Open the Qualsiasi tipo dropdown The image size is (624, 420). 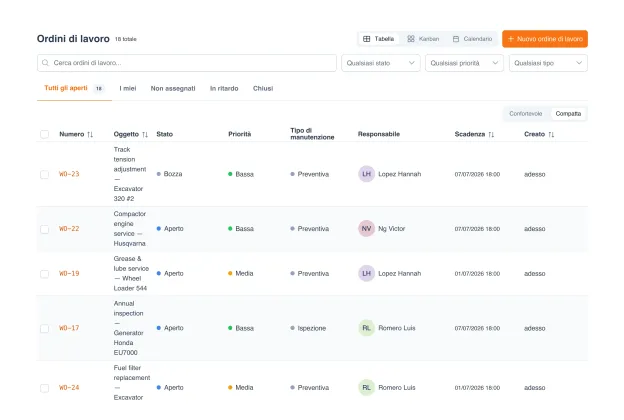pyautogui.click(x=548, y=63)
